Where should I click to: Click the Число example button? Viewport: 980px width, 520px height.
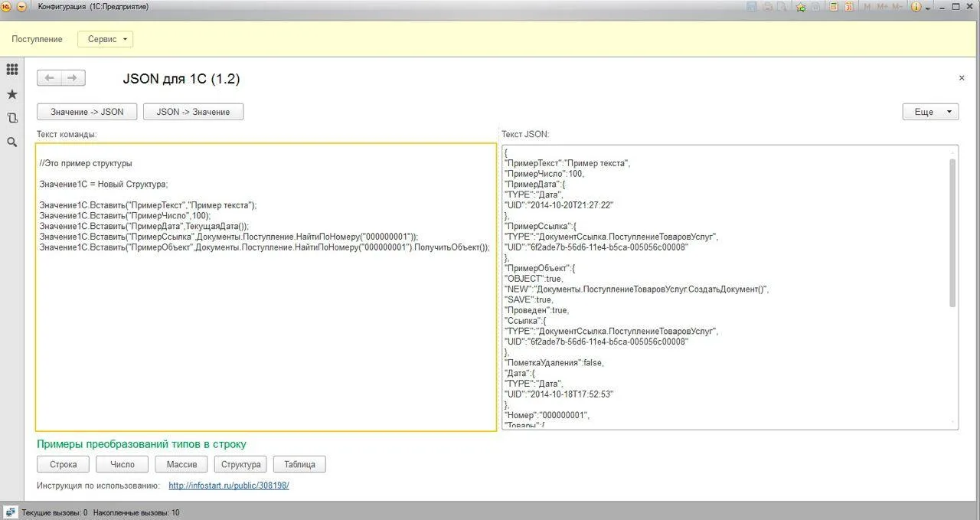coord(122,464)
